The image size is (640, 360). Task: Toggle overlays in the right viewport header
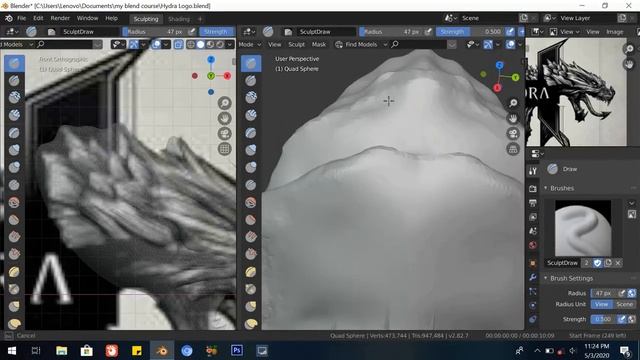point(510,44)
